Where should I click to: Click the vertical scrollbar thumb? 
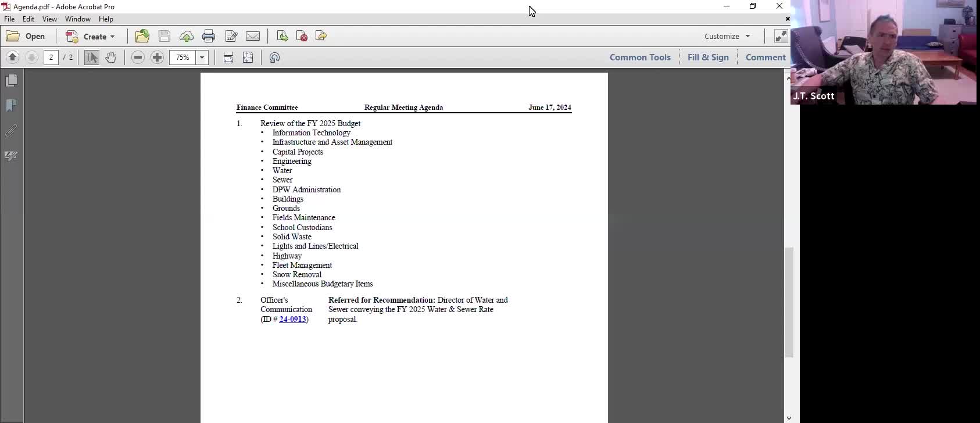(x=789, y=302)
